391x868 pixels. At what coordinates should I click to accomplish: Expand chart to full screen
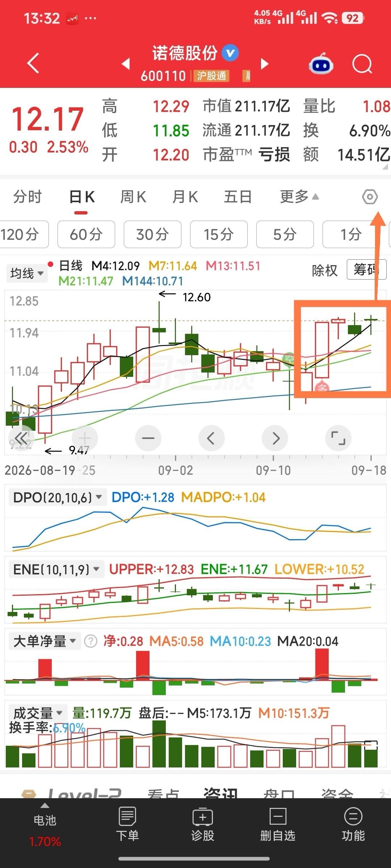coord(338,438)
